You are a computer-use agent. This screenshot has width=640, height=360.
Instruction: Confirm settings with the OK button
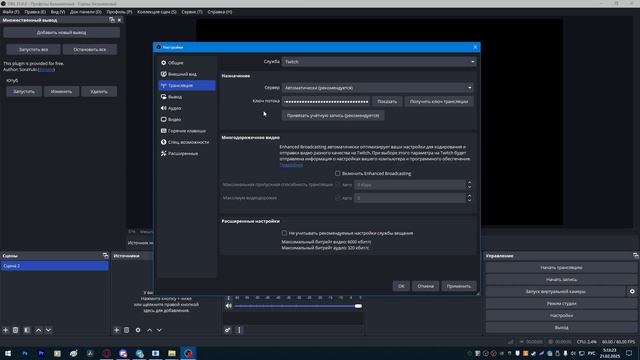(401, 286)
